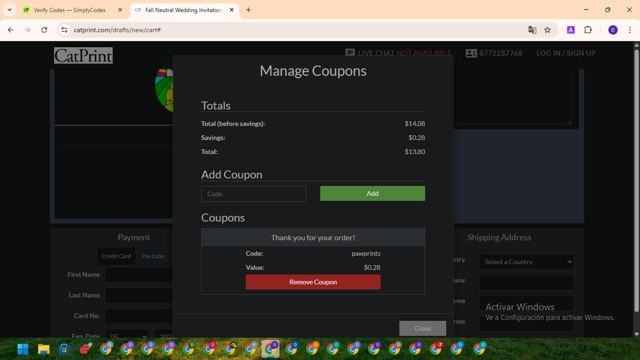Click the Thank you for your order message

pyautogui.click(x=313, y=238)
